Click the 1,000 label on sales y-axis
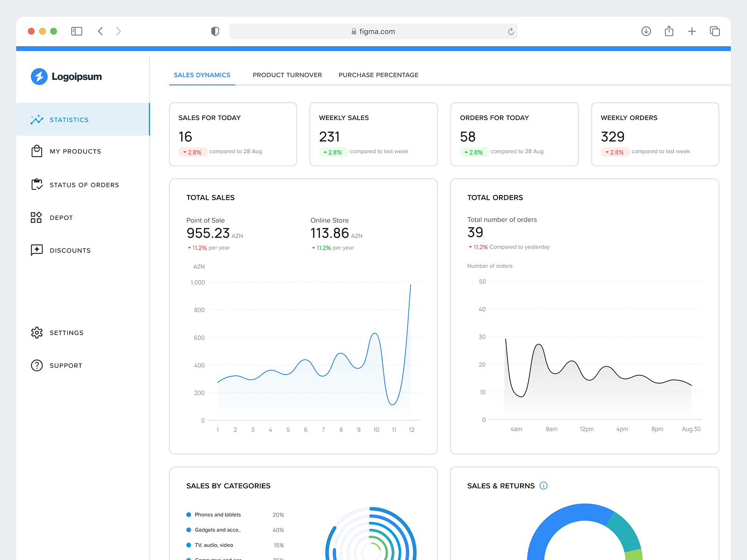The image size is (747, 560). (x=198, y=282)
